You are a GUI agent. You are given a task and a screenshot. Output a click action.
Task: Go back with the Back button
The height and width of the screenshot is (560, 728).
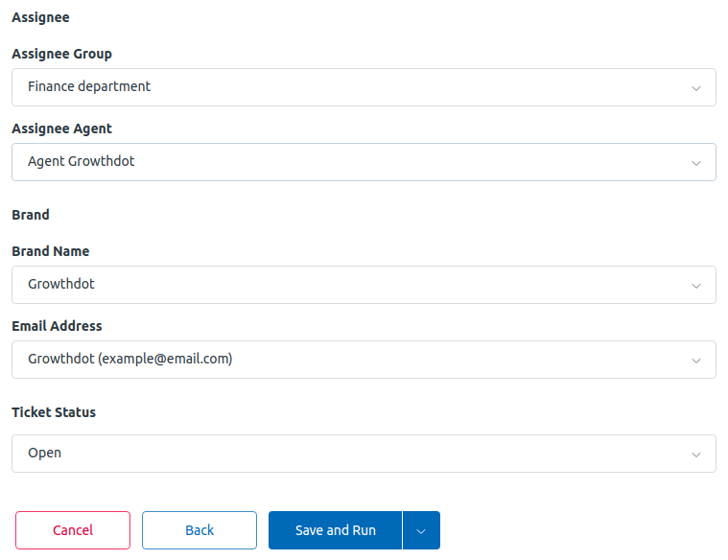(200, 530)
